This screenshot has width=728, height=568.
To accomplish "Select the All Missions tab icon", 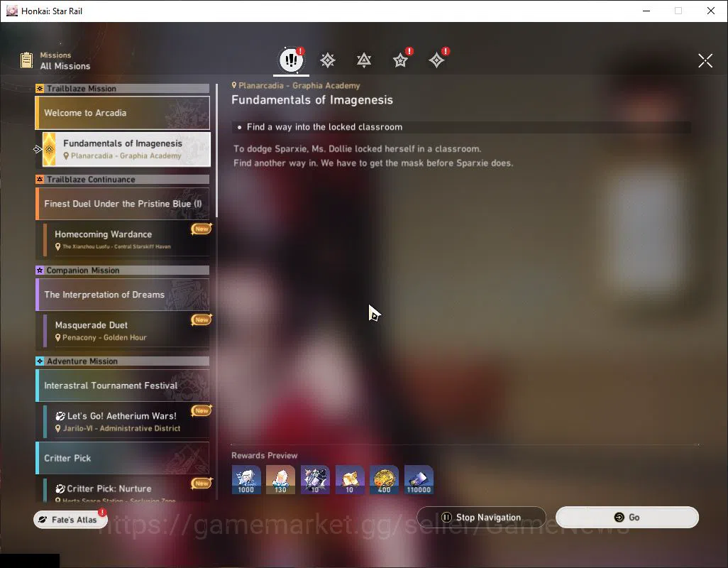I will [x=291, y=60].
